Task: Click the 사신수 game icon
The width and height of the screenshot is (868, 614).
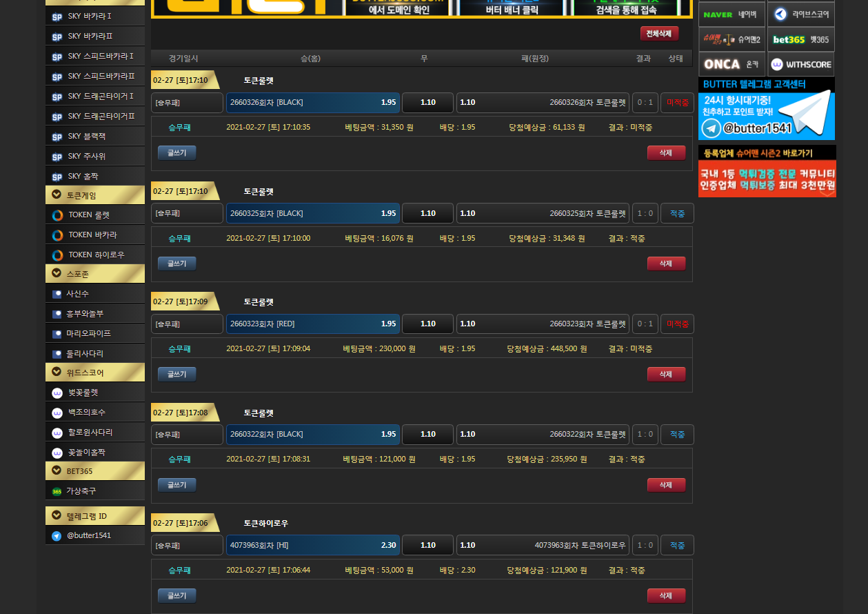Action: pyautogui.click(x=57, y=294)
